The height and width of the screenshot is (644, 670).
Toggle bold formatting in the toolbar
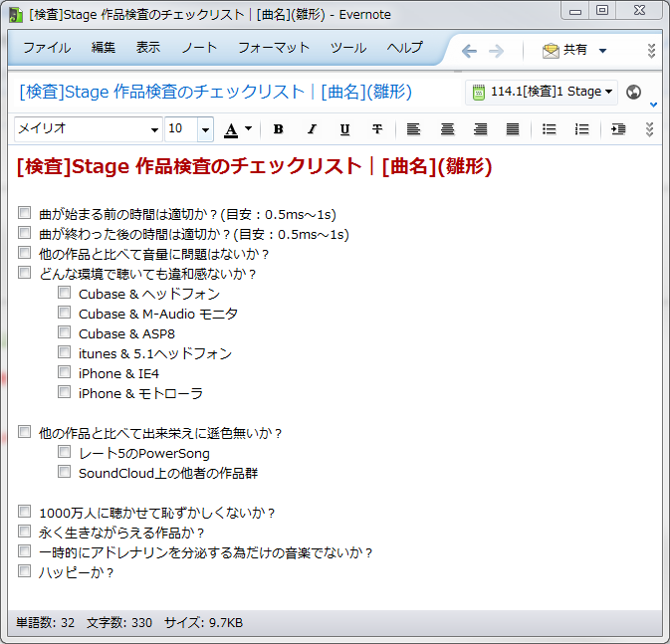coord(278,129)
